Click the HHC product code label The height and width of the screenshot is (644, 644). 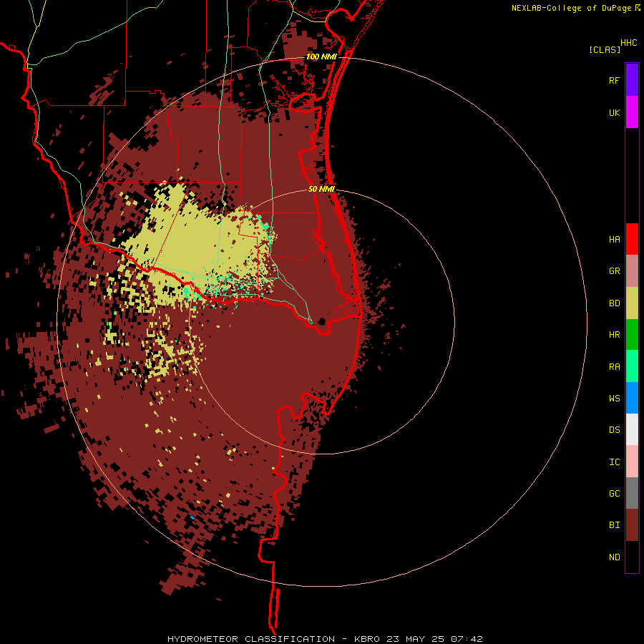[629, 43]
